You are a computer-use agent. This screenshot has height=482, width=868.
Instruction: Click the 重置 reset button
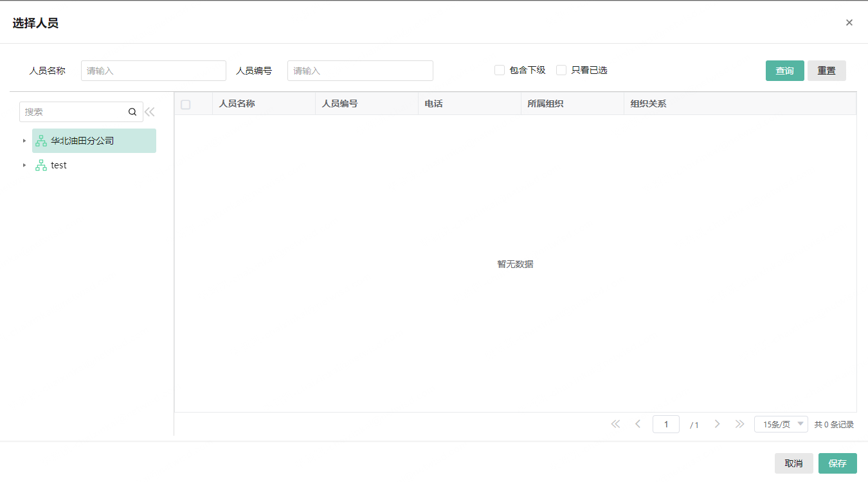tap(826, 71)
